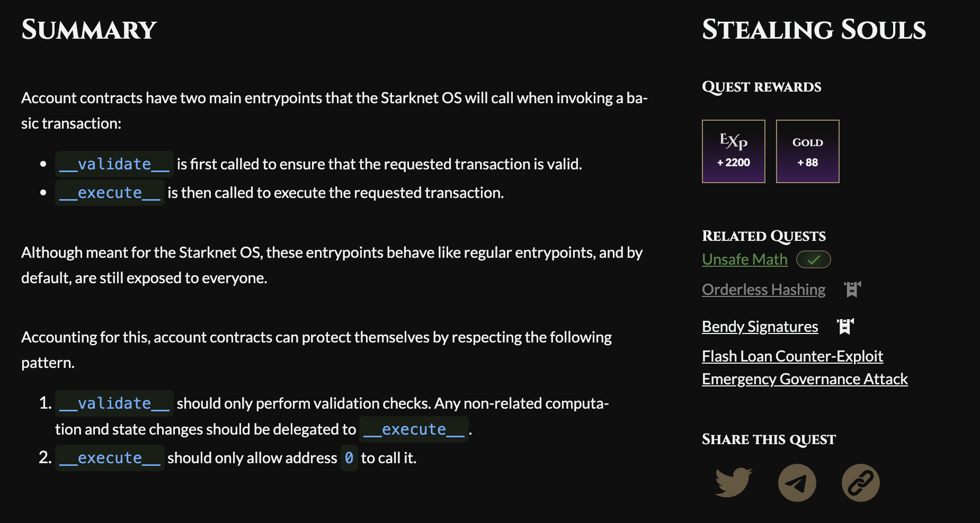This screenshot has height=523, width=980.
Task: Open Flash Loan Counter-Exploit quest
Action: [x=792, y=356]
